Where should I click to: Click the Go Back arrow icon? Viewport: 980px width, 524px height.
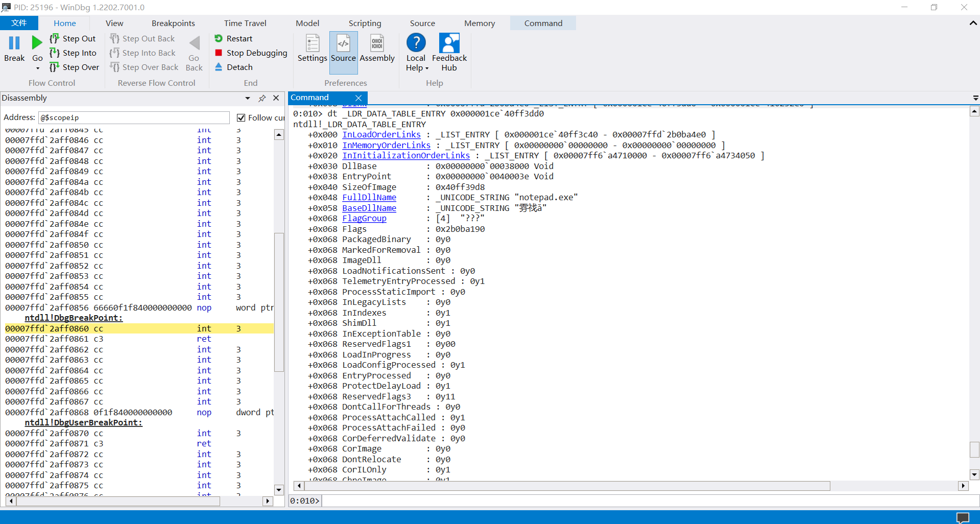click(x=194, y=43)
